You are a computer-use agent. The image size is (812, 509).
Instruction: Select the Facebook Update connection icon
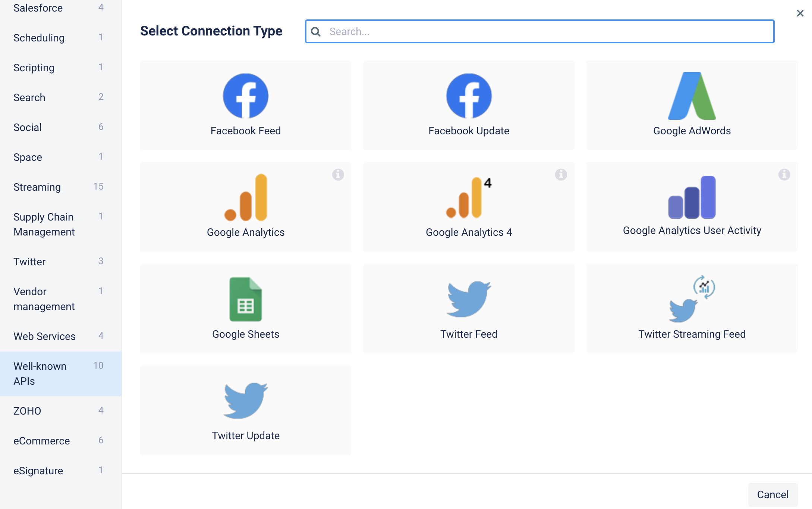point(469,96)
